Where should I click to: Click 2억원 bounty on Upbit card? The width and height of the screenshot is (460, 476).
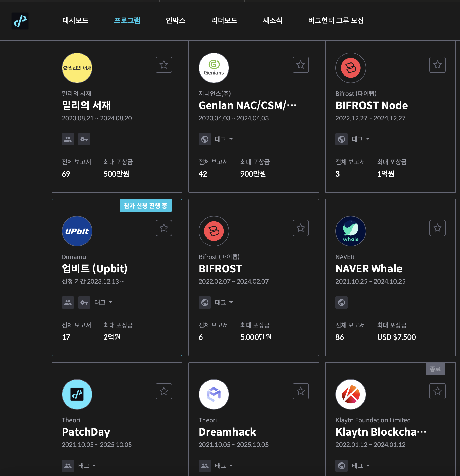point(112,337)
